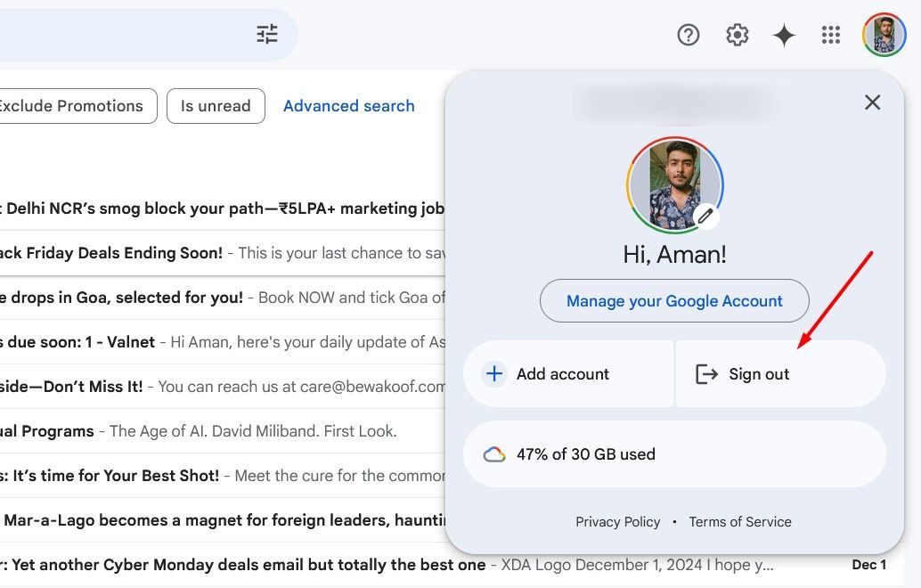This screenshot has height=588, width=921.
Task: Open Gmail settings gear
Action: click(x=737, y=35)
